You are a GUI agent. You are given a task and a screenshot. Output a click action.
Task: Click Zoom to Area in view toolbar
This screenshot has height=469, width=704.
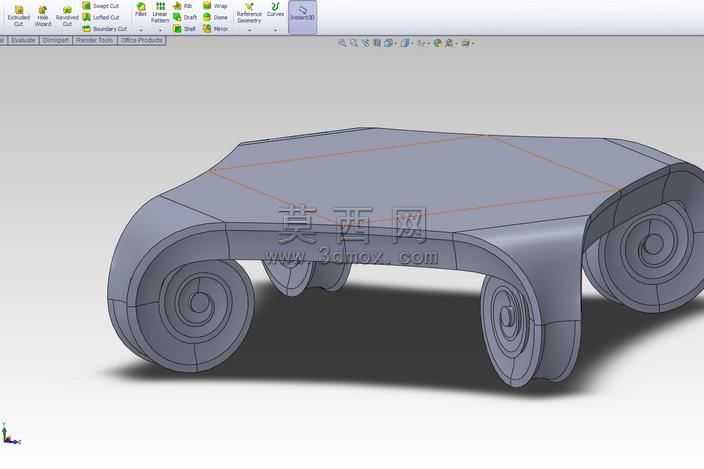tap(354, 43)
